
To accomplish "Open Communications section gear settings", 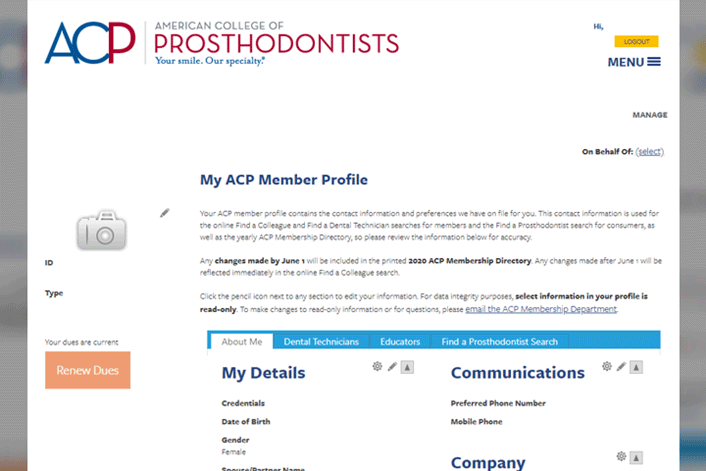I will point(607,367).
